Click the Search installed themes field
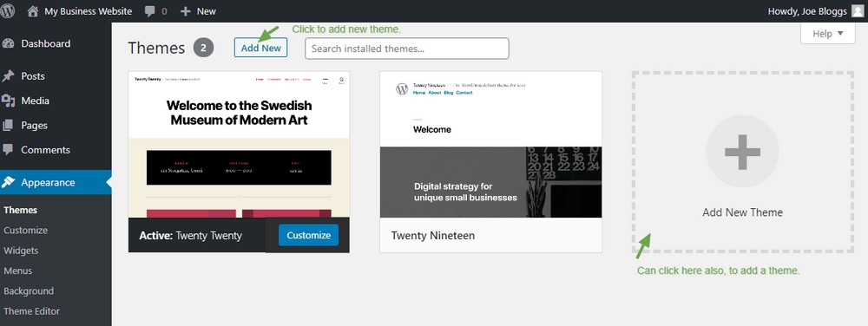The width and height of the screenshot is (868, 326). [407, 49]
